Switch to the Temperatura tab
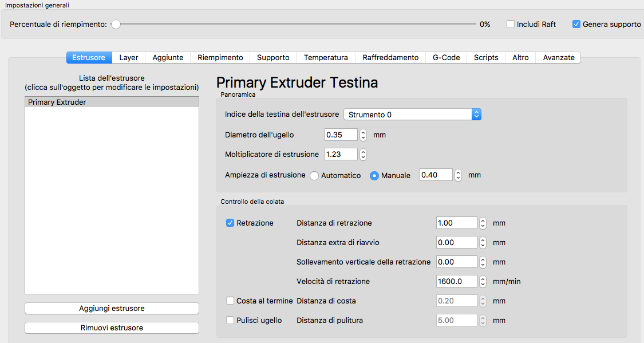The width and height of the screenshot is (644, 343). 326,58
